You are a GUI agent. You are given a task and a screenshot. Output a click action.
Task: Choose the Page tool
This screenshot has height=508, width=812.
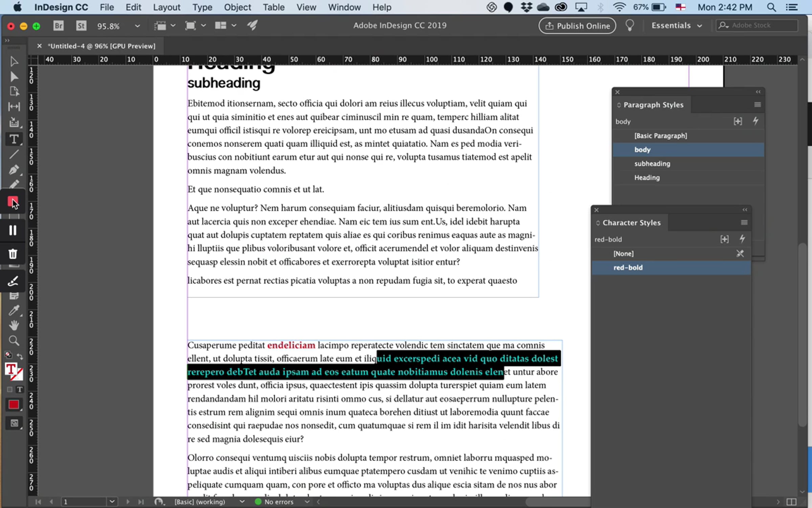click(x=14, y=91)
